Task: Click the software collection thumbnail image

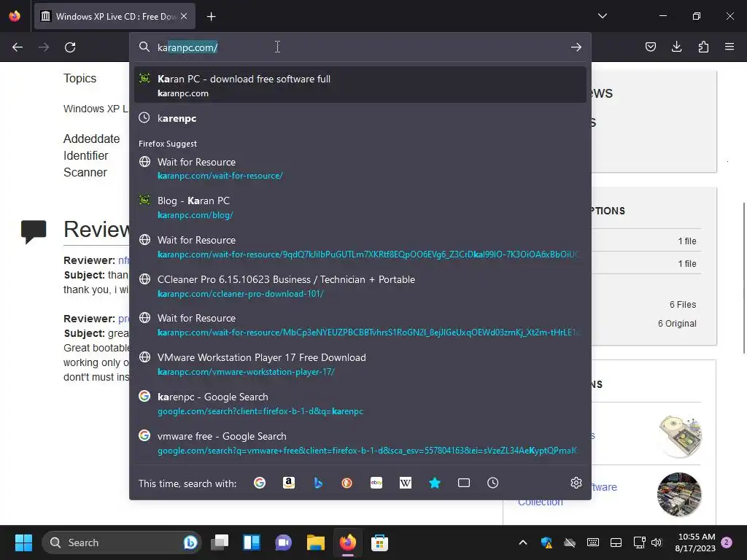Action: (679, 494)
